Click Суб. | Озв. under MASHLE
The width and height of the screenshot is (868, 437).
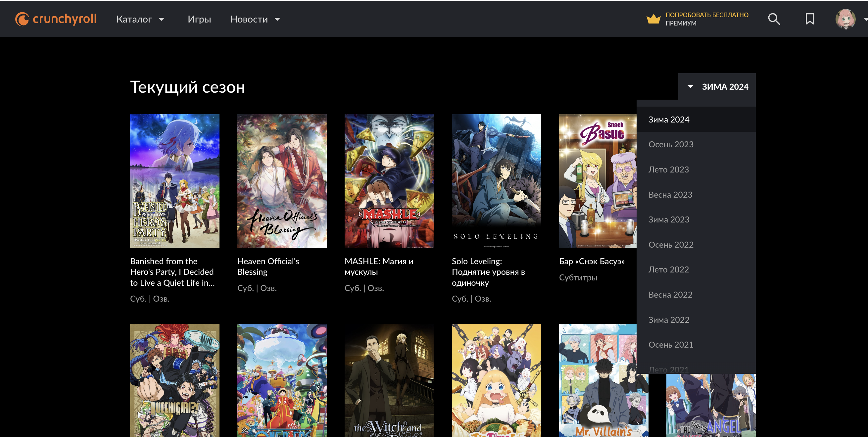[364, 288]
